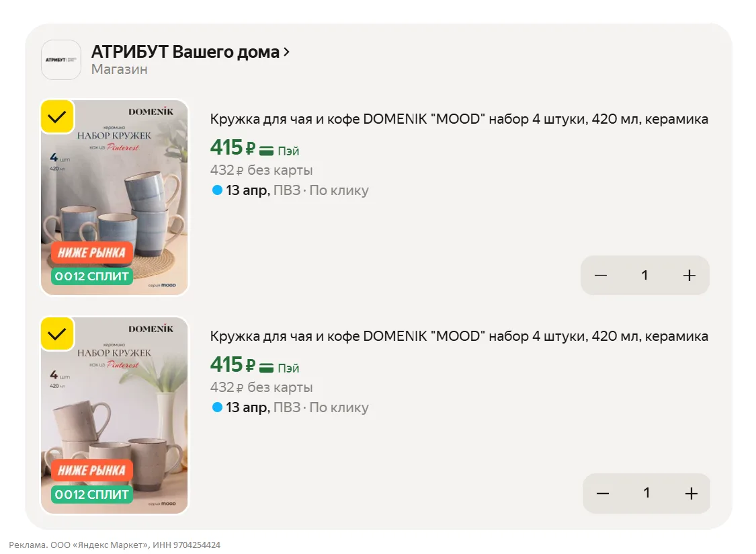Click the Pay card icon on first item

(x=267, y=151)
